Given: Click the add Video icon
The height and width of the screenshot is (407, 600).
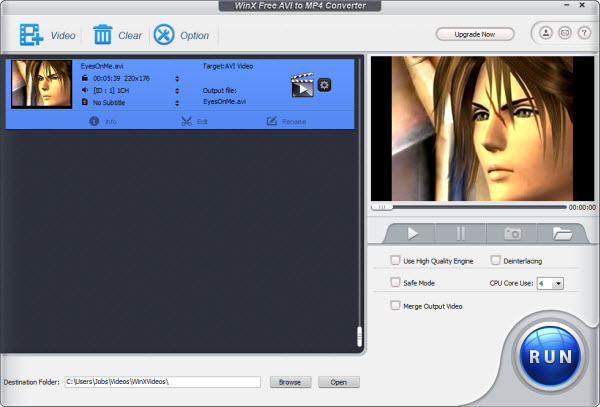Looking at the screenshot, I should click(x=29, y=35).
